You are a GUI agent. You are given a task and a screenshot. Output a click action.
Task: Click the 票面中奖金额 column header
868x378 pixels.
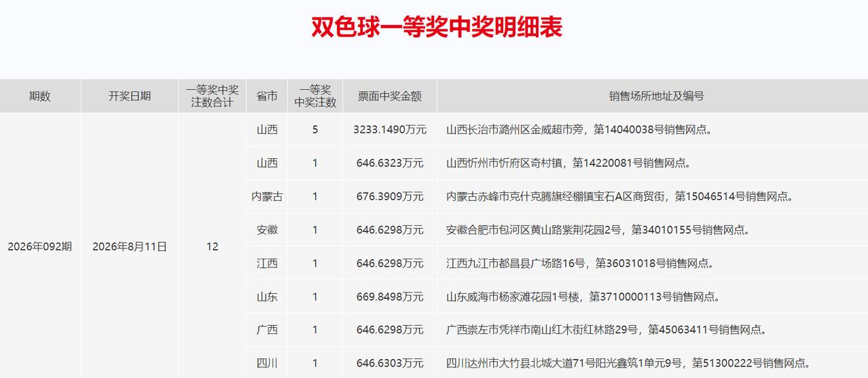pos(390,96)
